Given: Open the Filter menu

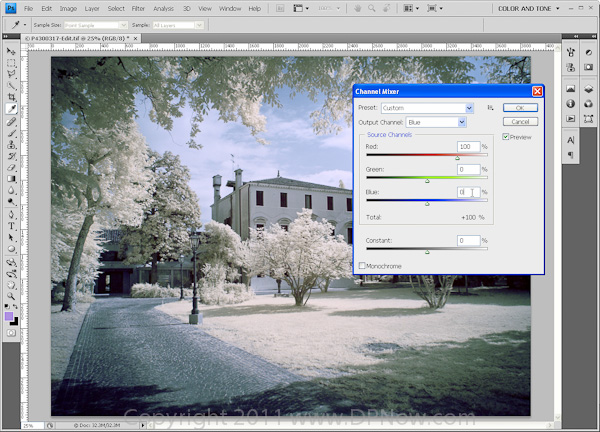Looking at the screenshot, I should 138,8.
